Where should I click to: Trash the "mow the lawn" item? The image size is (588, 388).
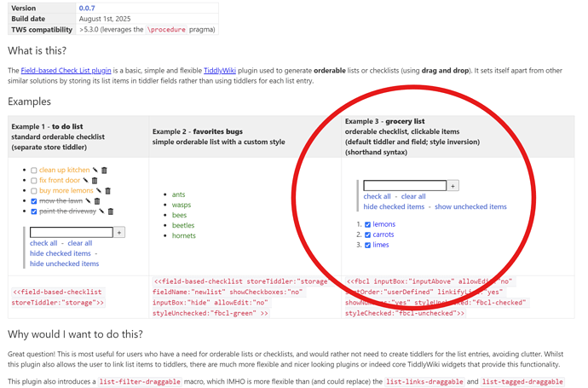(x=97, y=201)
